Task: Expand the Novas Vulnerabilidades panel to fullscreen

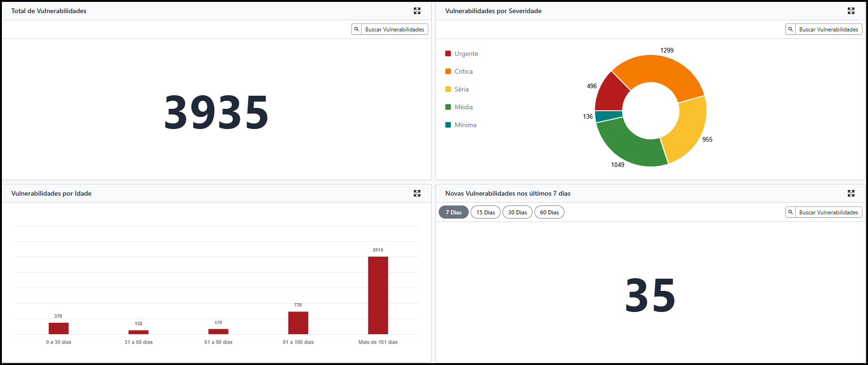Action: [x=851, y=193]
